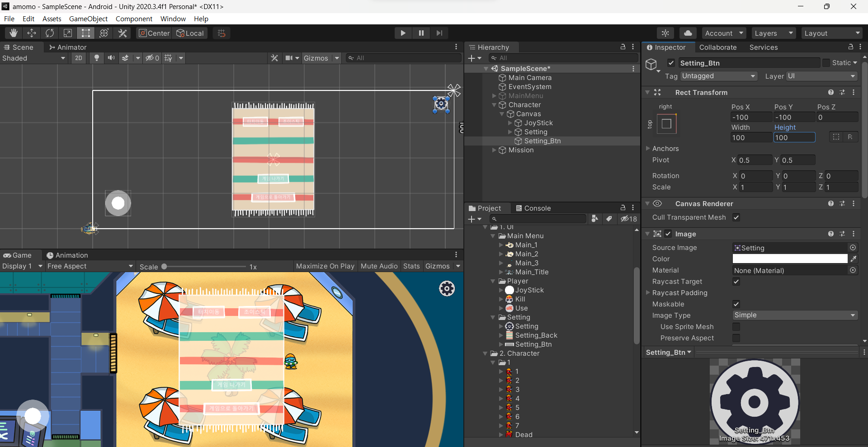Switch to the Collaborate tab
Viewport: 868px width, 447px height.
717,47
